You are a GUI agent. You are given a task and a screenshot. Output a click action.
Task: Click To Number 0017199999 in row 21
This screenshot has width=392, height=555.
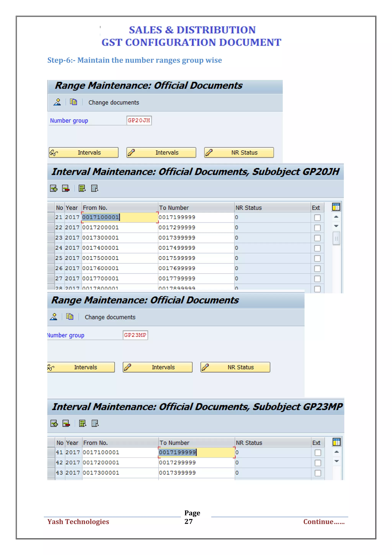coord(196,217)
